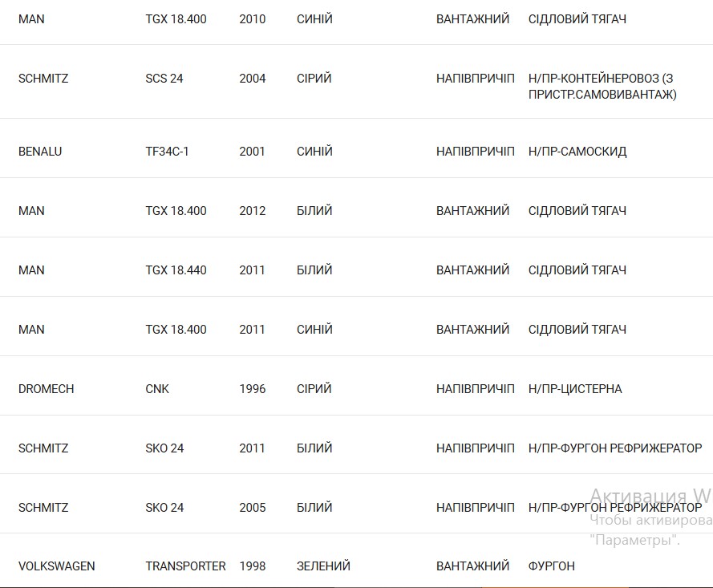The image size is (713, 588).
Task: Select the TRANSPORTER model text
Action: 185,566
